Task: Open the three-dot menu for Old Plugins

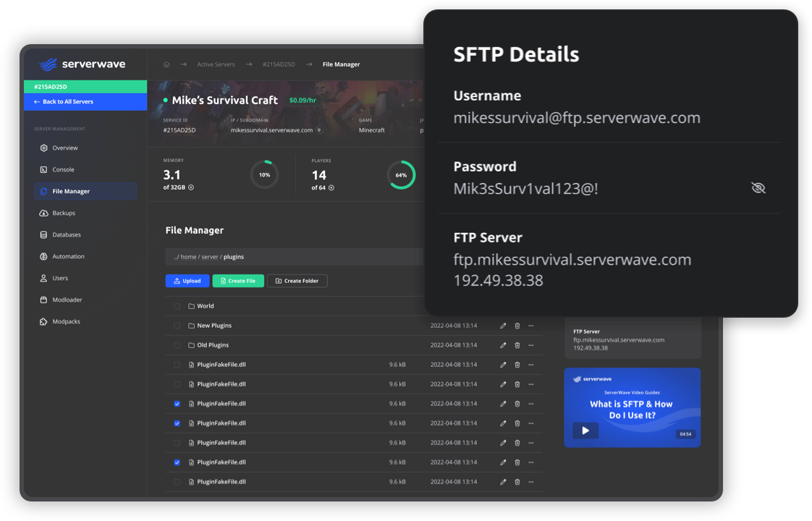Action: pos(531,345)
